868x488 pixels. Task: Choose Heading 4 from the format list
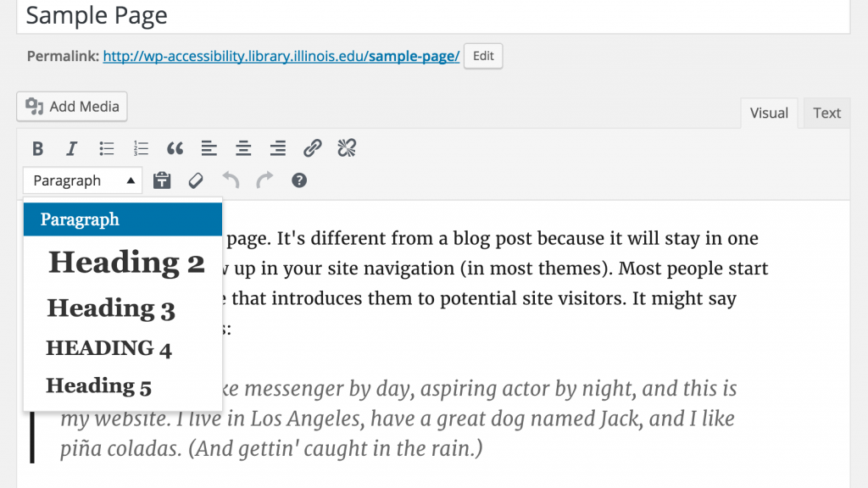[x=123, y=348]
